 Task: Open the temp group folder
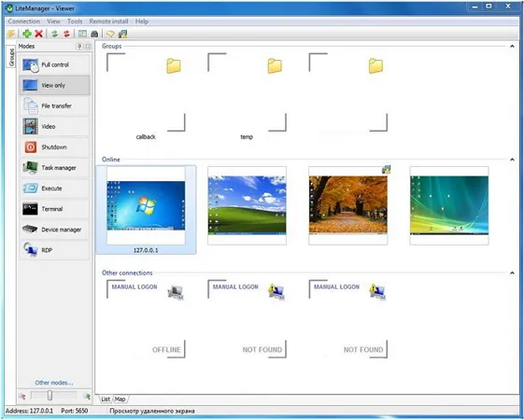pyautogui.click(x=247, y=96)
